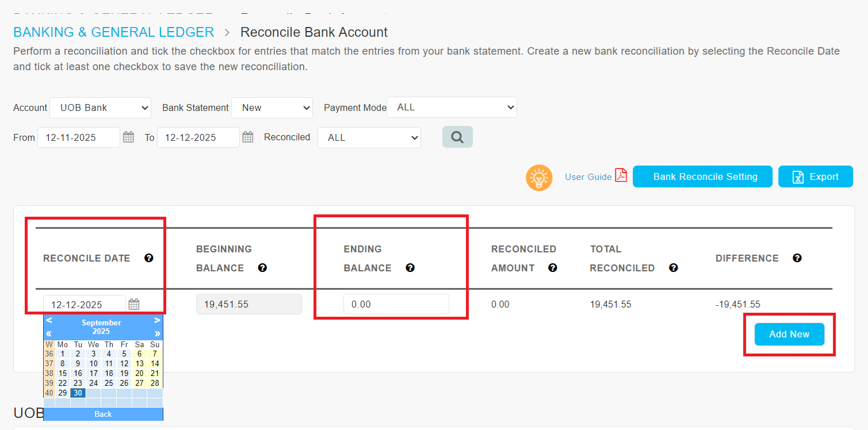Click help icon next to Ending Balance
This screenshot has height=430, width=868.
[x=410, y=268]
